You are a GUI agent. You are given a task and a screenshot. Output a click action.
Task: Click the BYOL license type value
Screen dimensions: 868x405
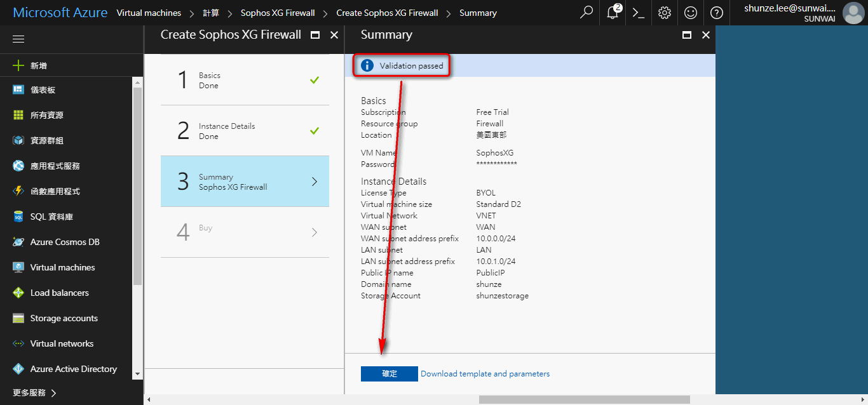485,193
